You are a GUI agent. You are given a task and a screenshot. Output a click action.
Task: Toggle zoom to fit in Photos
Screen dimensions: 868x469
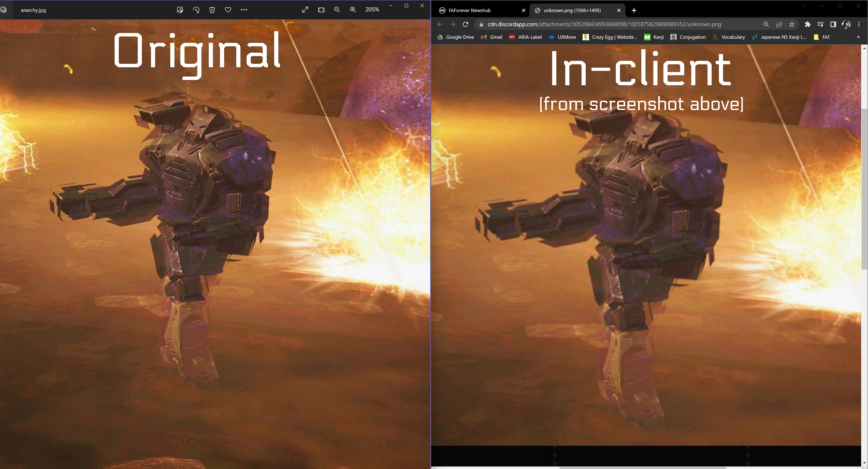point(321,10)
